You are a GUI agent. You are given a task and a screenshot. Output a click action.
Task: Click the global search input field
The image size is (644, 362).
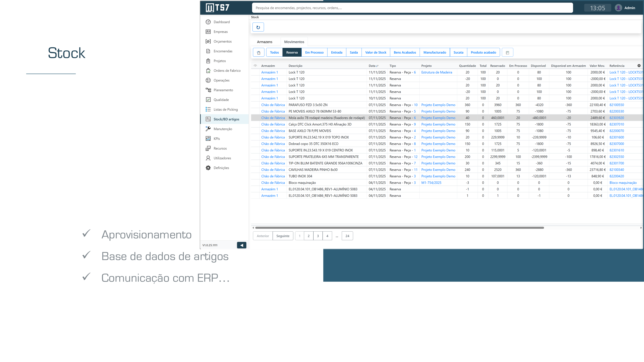(x=412, y=8)
